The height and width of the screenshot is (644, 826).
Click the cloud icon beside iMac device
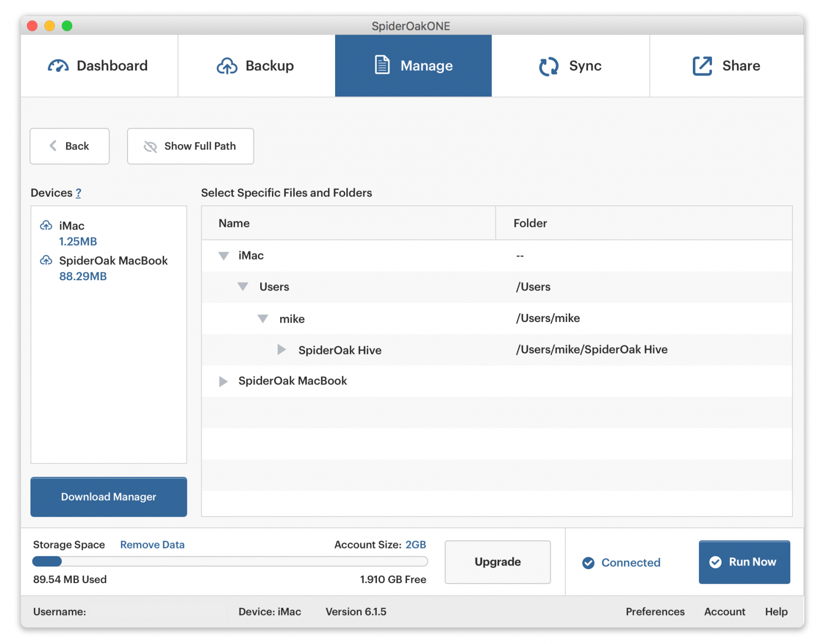click(46, 226)
